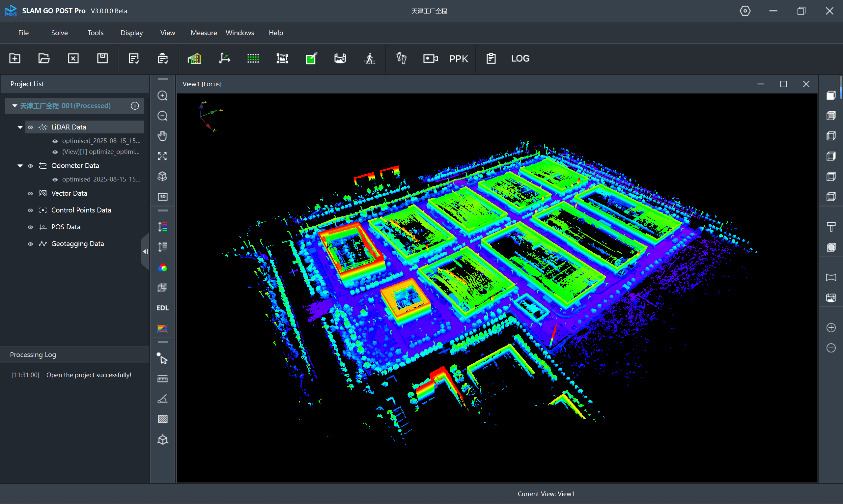
Task: Click the zoom in magnifier icon
Action: click(163, 96)
